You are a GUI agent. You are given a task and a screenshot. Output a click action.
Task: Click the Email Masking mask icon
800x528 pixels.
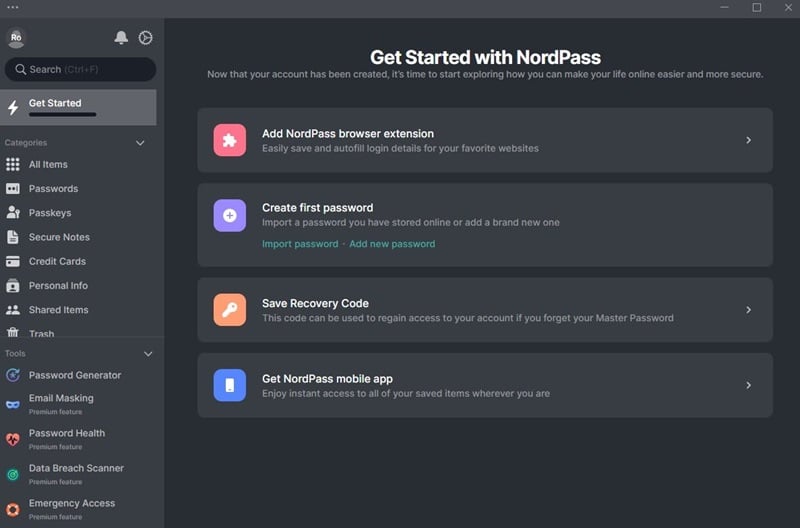click(x=13, y=405)
